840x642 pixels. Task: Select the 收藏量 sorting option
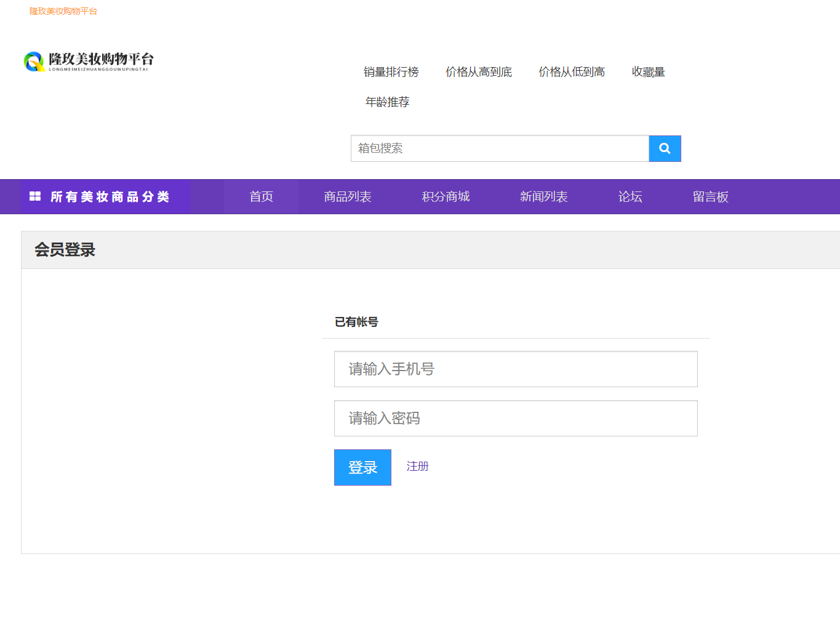click(648, 71)
